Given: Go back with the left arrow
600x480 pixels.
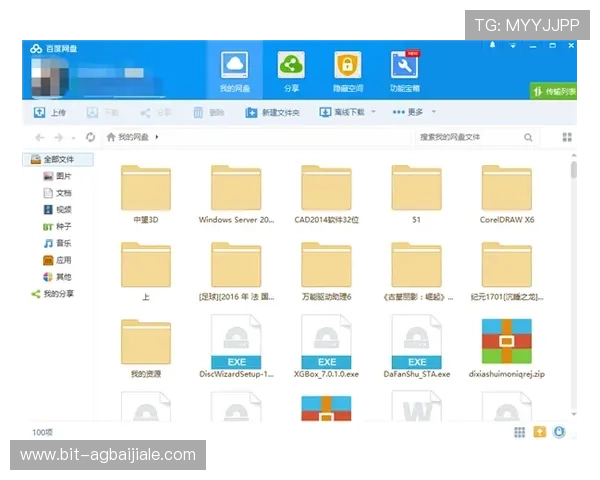Looking at the screenshot, I should 40,137.
